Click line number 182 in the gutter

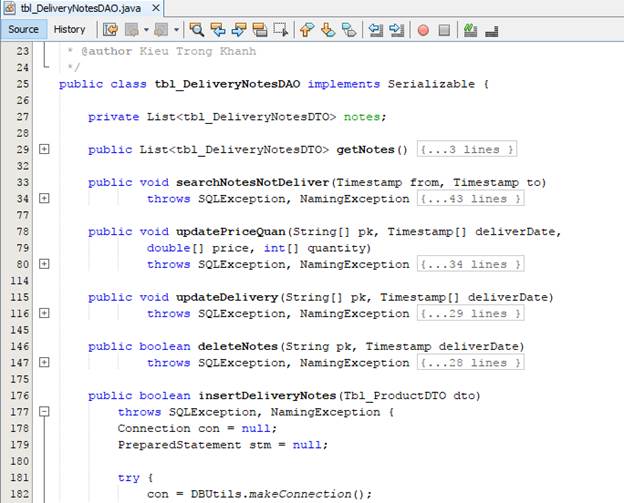(20, 494)
